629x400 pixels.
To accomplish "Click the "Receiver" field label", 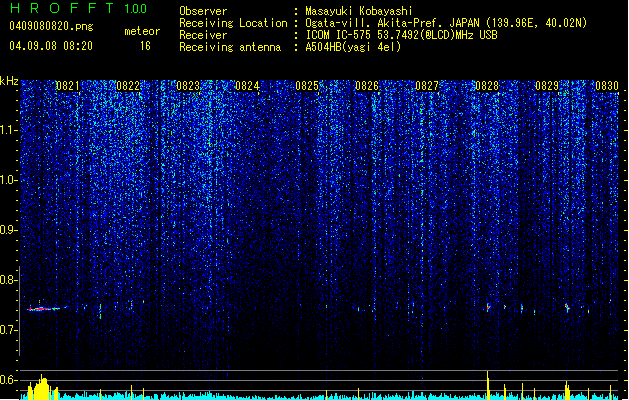I will [203, 35].
